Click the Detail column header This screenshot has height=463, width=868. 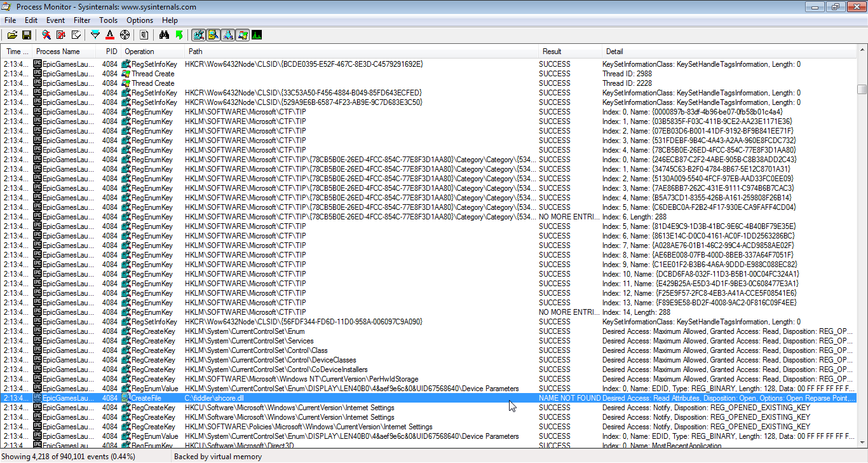click(x=729, y=52)
